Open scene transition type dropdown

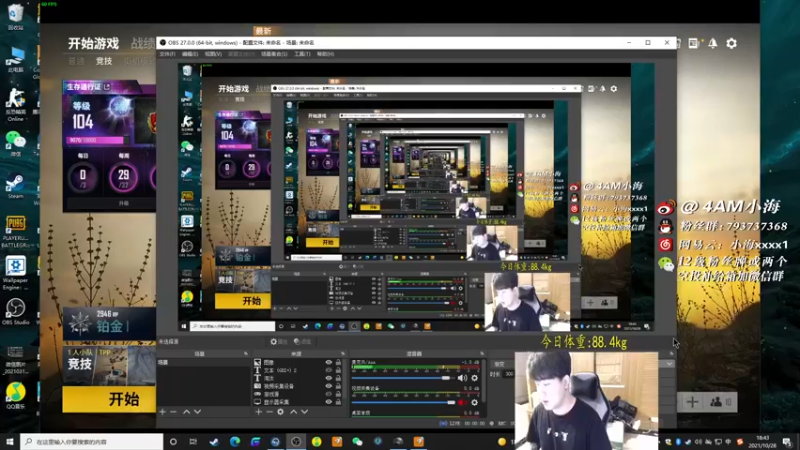(x=669, y=364)
